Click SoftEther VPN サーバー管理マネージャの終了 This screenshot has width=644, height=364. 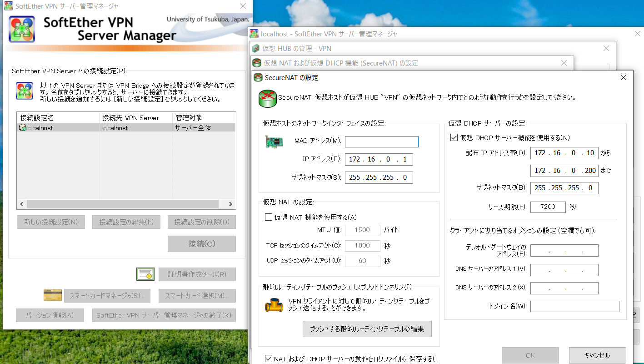pos(164,315)
